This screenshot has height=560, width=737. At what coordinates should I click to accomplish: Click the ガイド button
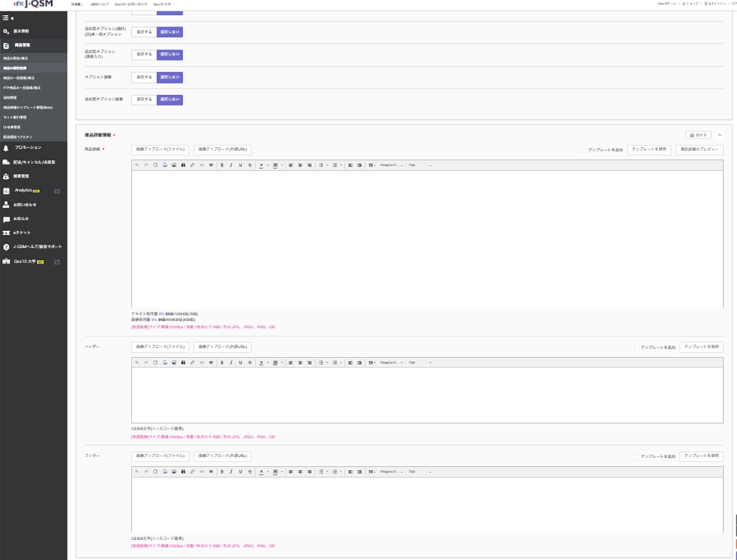(698, 135)
